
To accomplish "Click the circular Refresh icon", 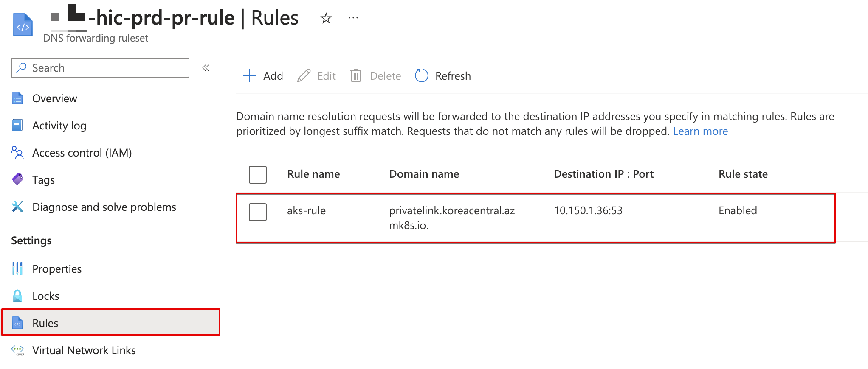I will (421, 76).
